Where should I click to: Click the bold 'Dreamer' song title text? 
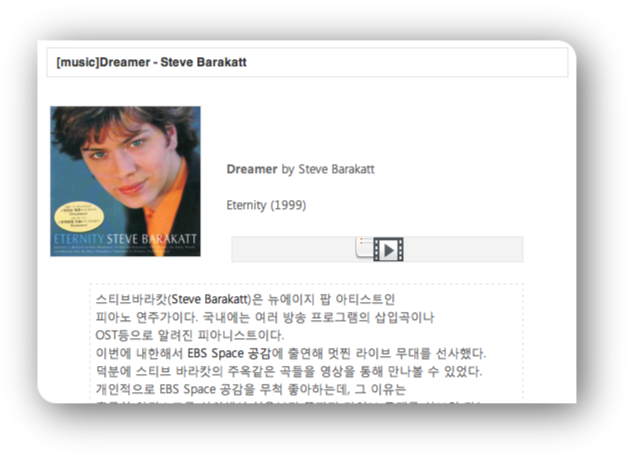pyautogui.click(x=252, y=169)
